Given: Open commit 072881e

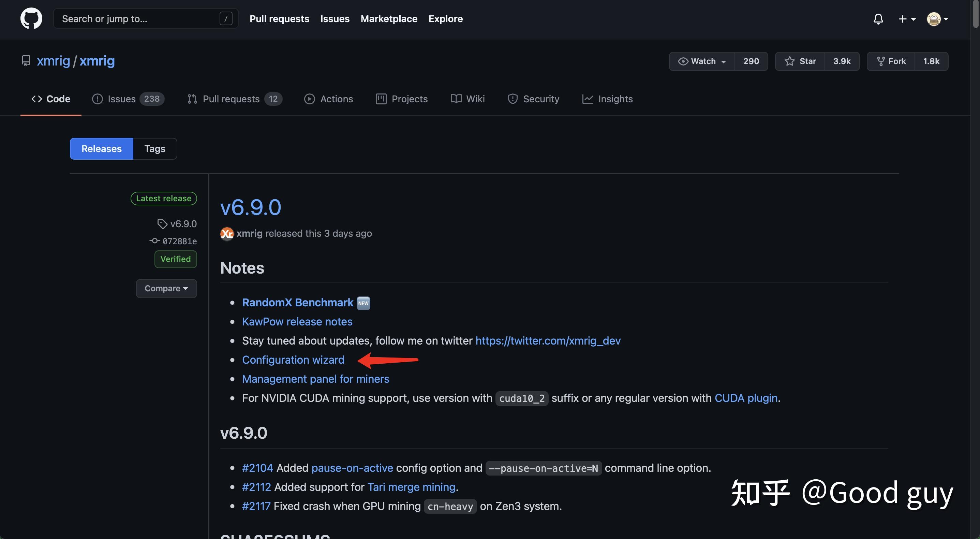Looking at the screenshot, I should pos(179,241).
